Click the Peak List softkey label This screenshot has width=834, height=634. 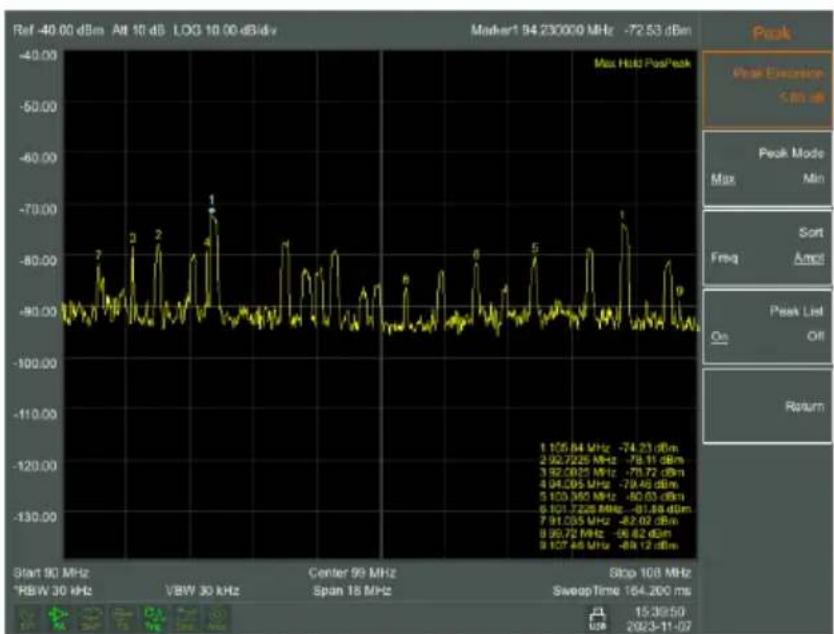797,311
